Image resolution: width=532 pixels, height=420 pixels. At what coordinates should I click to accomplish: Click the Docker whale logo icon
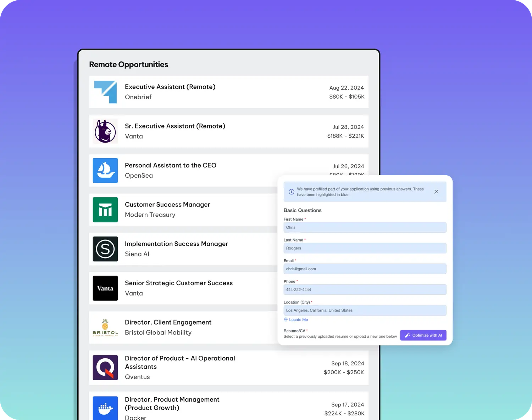[x=105, y=409]
